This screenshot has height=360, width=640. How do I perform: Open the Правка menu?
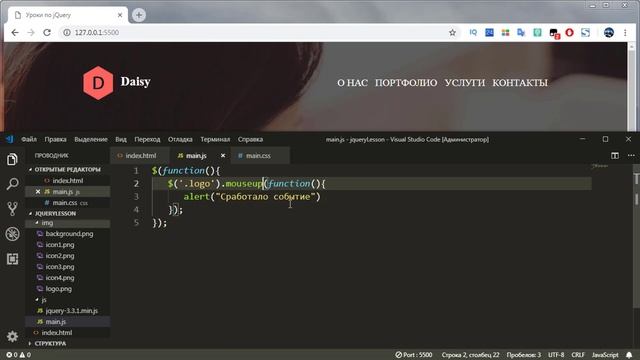[56, 139]
